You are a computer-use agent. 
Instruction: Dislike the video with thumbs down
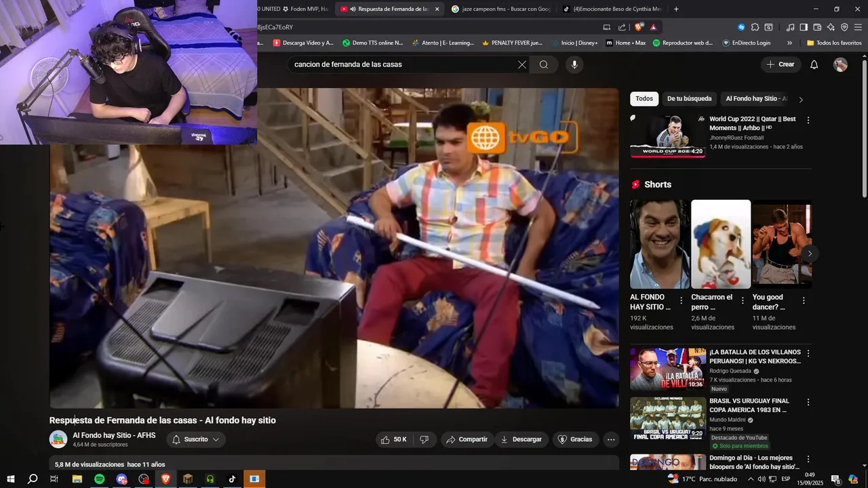pyautogui.click(x=425, y=439)
